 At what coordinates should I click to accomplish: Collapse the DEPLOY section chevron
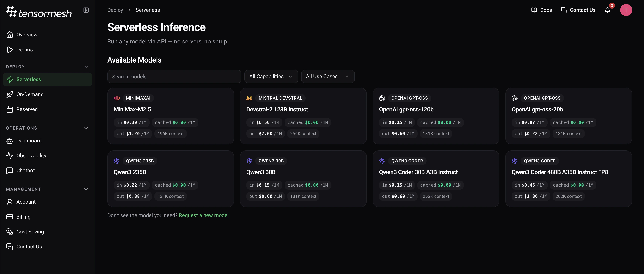86,67
